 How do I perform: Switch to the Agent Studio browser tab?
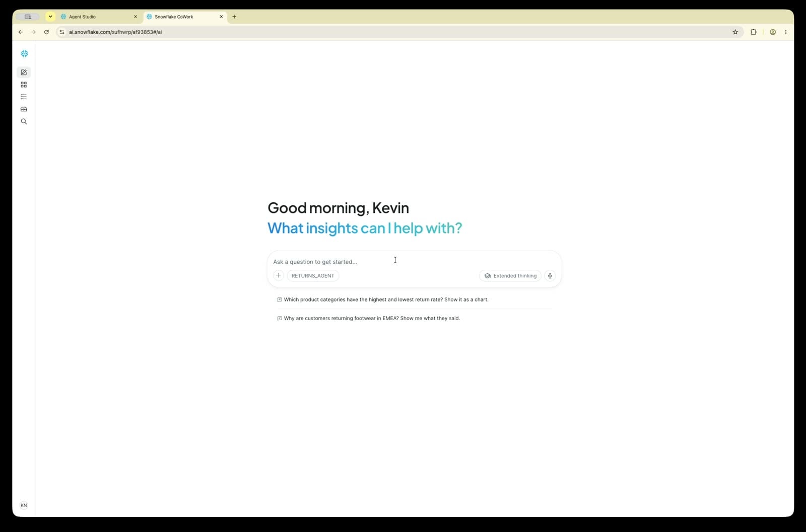pos(99,17)
